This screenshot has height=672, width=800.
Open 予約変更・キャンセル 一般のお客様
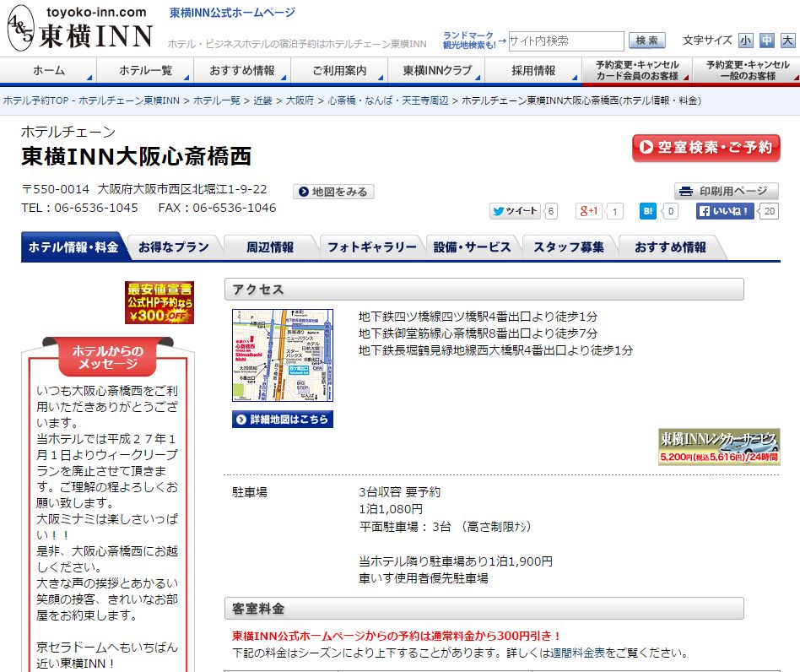click(747, 70)
